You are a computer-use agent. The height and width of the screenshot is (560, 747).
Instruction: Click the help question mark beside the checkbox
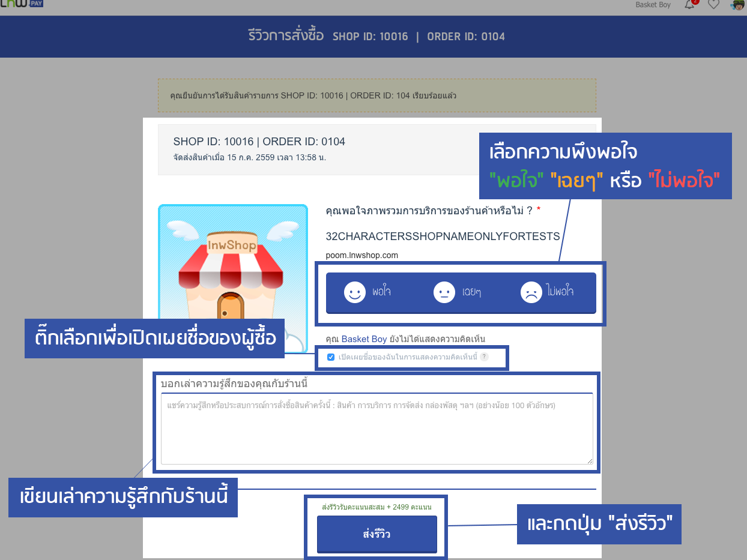(484, 357)
